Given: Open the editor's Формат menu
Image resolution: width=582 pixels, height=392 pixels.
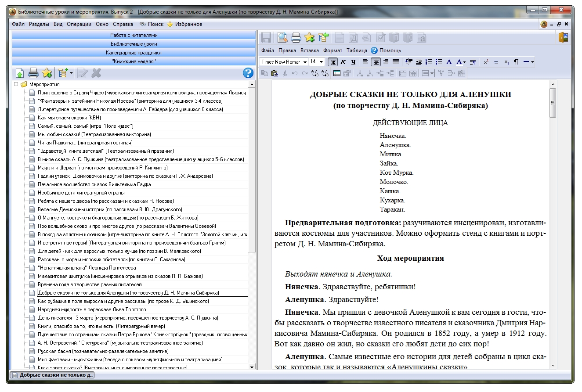Looking at the screenshot, I should [333, 50].
